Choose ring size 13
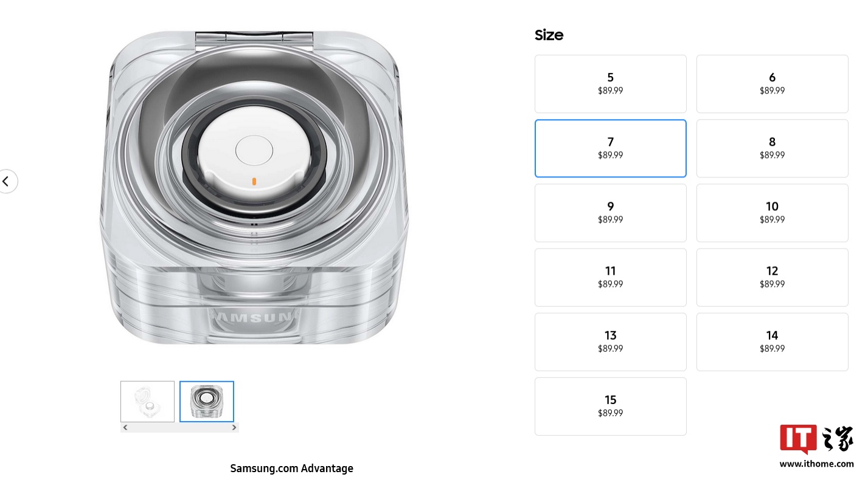This screenshot has height=477, width=868. pyautogui.click(x=610, y=341)
